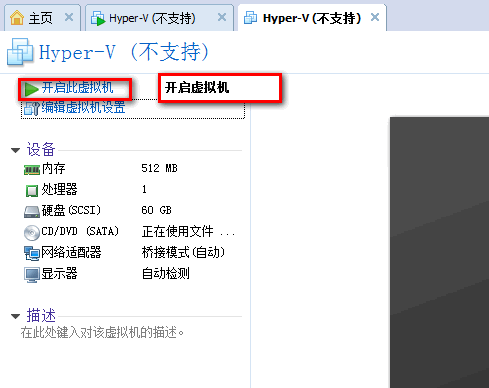Click the 自动检测 display value
Screen dimensions: 489x388
point(165,273)
